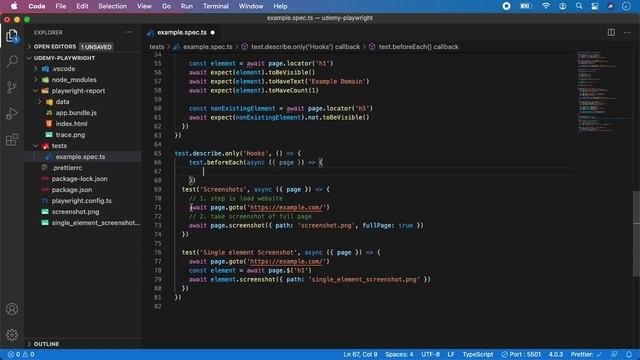Click UTF-8 encoding selector

tap(430, 354)
